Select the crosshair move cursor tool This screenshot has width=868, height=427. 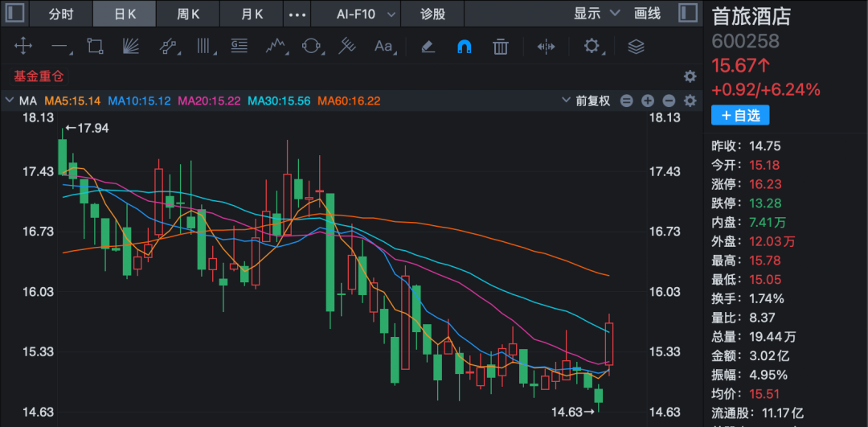[x=23, y=47]
